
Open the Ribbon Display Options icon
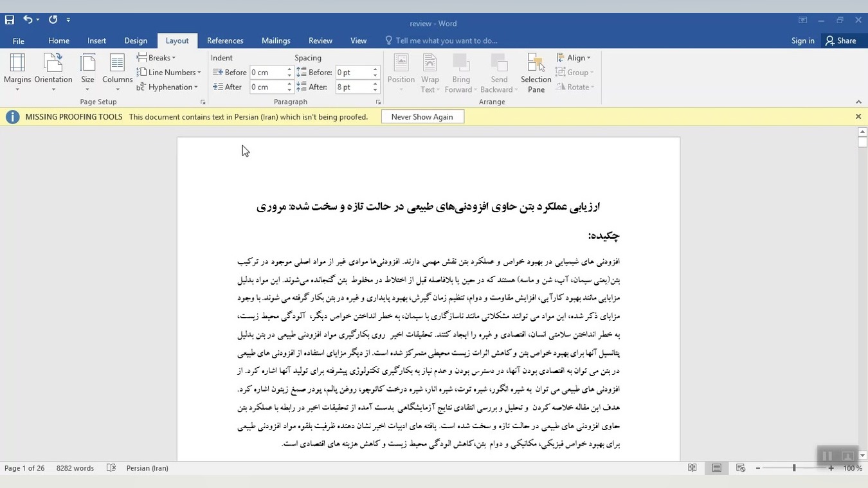[x=803, y=21]
